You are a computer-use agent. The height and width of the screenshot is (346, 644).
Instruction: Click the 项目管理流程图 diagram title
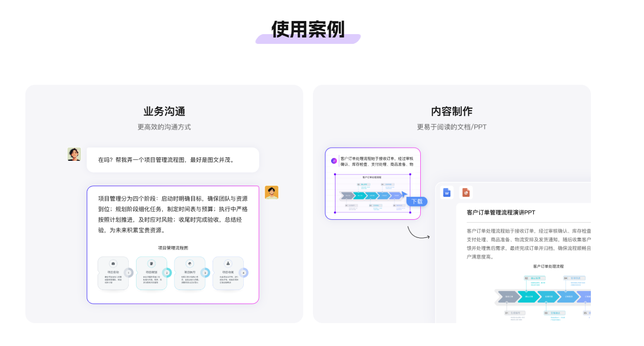(173, 248)
